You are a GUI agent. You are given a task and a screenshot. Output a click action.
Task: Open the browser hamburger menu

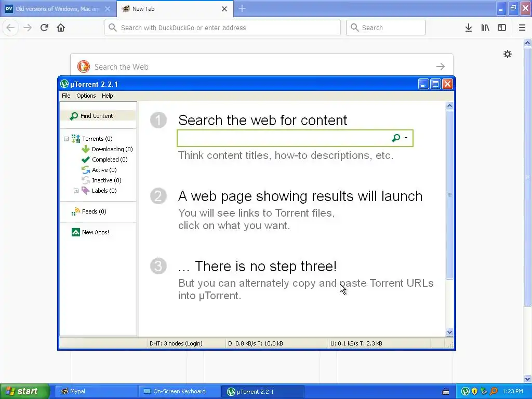[522, 28]
